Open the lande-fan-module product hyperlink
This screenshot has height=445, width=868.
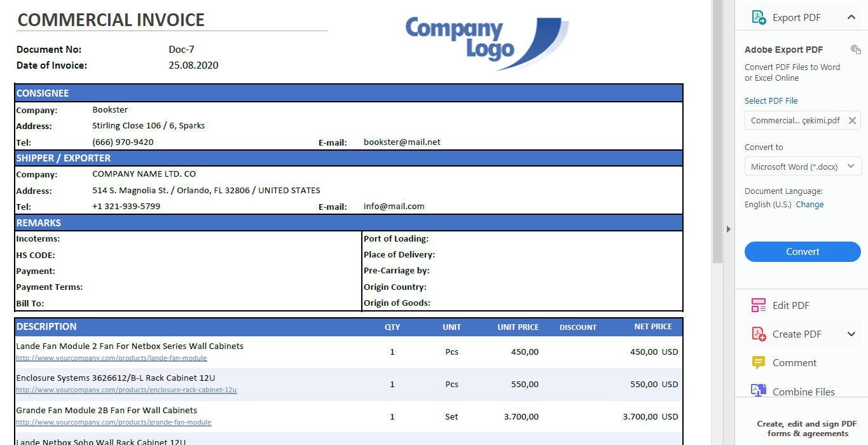point(111,358)
